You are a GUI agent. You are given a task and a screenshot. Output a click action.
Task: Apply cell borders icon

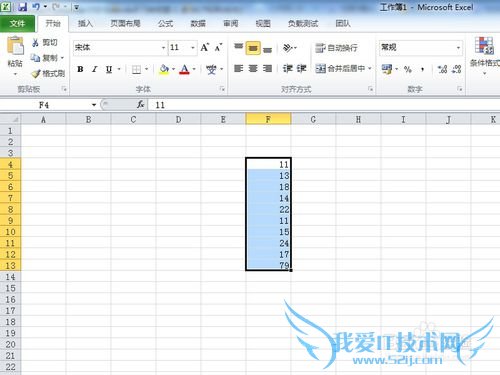point(136,69)
